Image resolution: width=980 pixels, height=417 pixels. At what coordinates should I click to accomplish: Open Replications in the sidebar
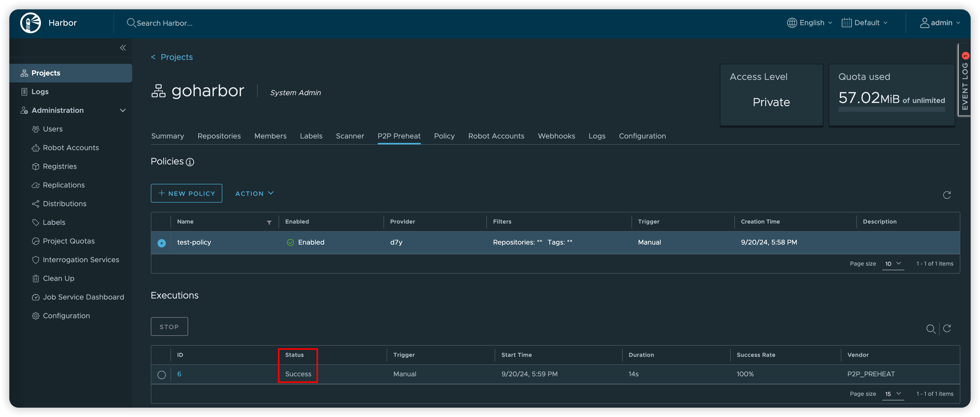coord(63,185)
